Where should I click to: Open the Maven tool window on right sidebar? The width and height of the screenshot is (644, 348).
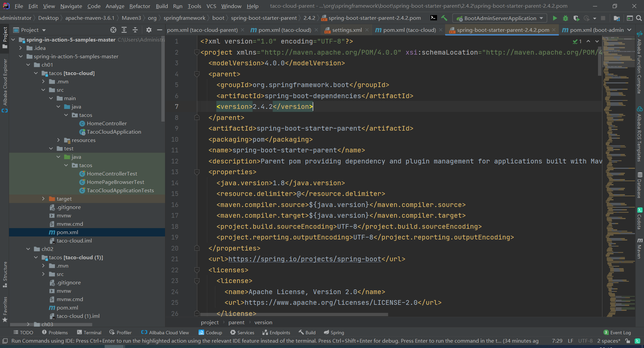[x=640, y=248]
